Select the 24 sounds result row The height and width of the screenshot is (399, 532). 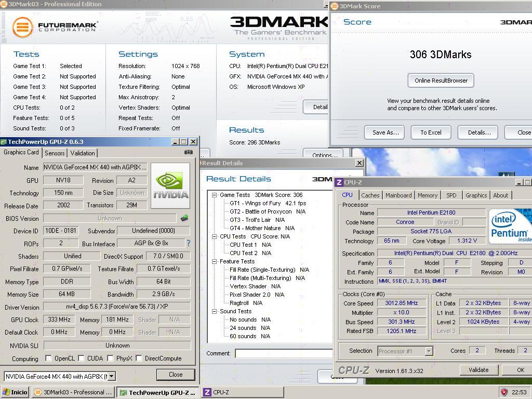(x=250, y=328)
